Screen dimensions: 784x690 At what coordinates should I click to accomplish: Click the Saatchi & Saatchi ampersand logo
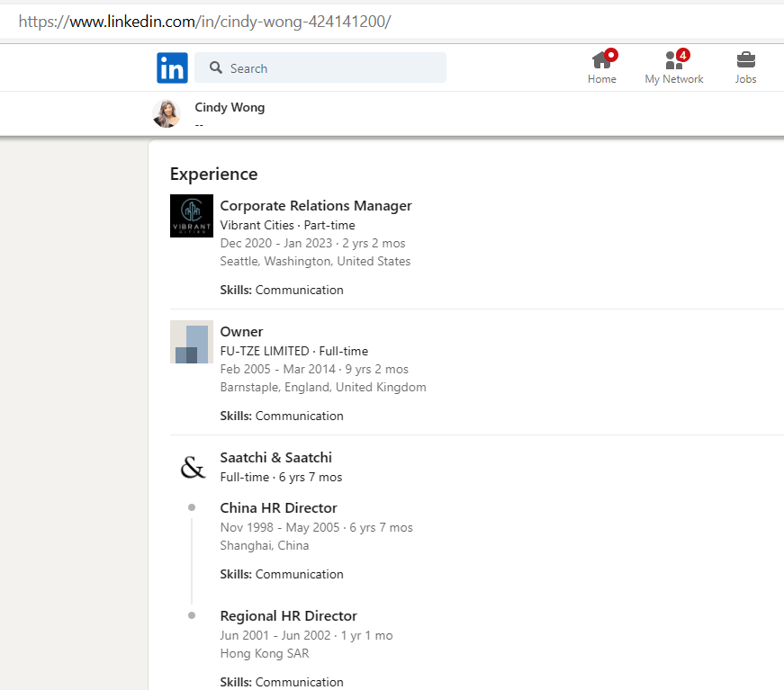(x=192, y=468)
